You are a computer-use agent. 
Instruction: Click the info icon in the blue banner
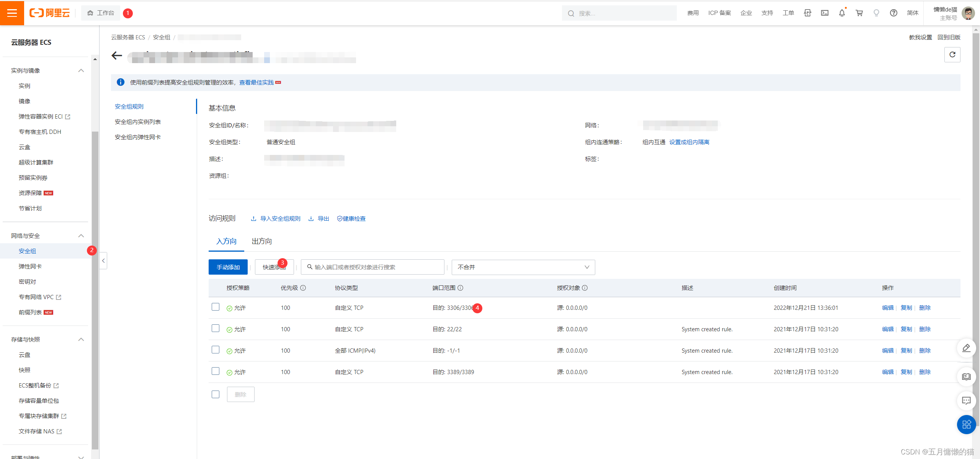click(x=121, y=82)
